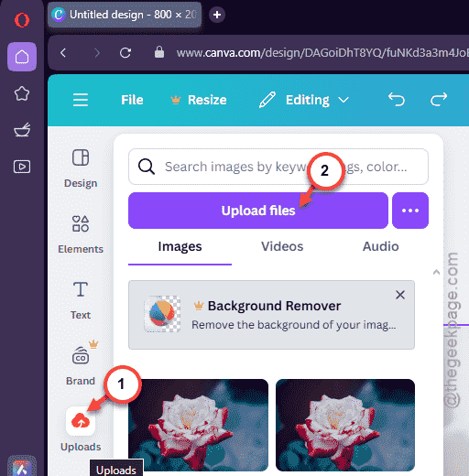Open the Uploads panel
The width and height of the screenshot is (469, 476).
pos(81,429)
